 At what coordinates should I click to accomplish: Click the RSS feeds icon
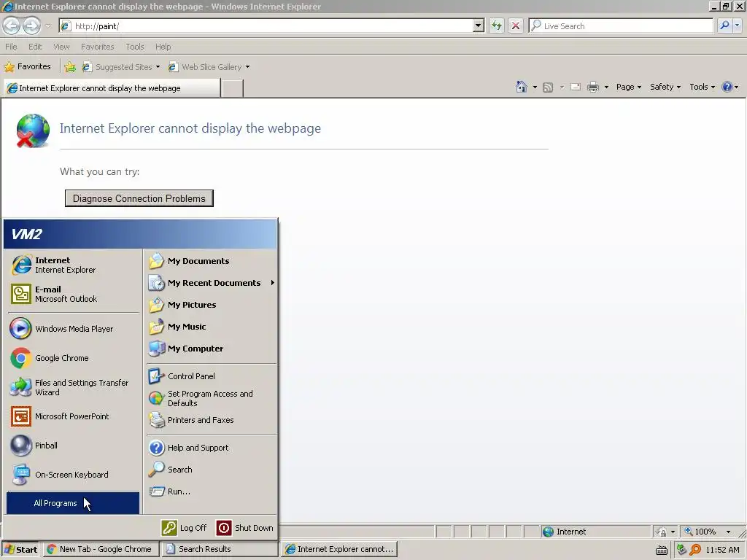click(x=548, y=87)
